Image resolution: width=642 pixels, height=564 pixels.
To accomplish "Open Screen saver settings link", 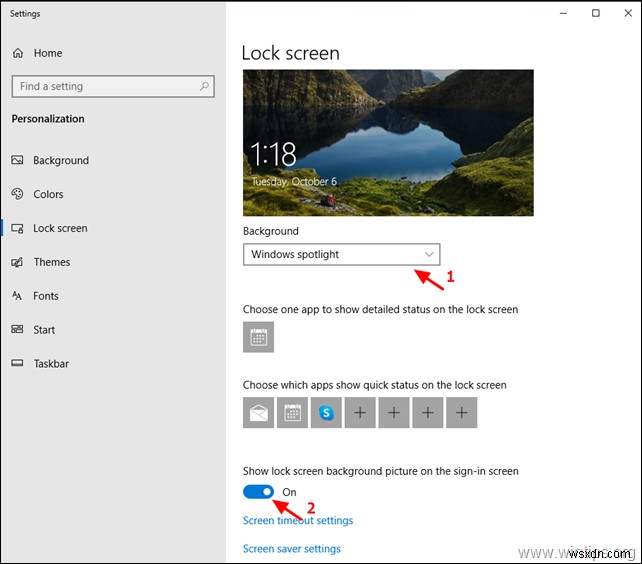I will (x=292, y=549).
